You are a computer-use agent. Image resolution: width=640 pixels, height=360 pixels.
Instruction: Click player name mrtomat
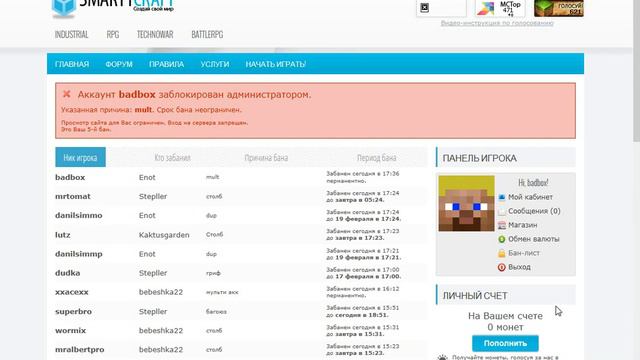pyautogui.click(x=73, y=196)
